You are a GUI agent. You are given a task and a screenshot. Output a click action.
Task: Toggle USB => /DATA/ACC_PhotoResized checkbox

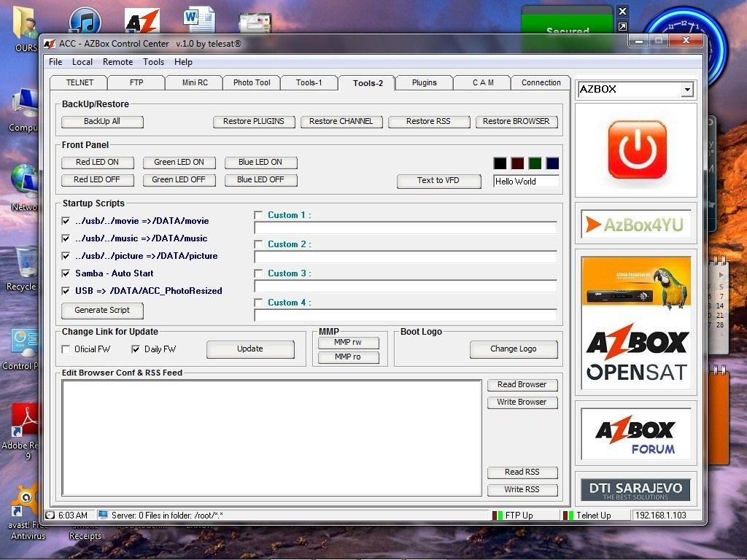click(66, 291)
